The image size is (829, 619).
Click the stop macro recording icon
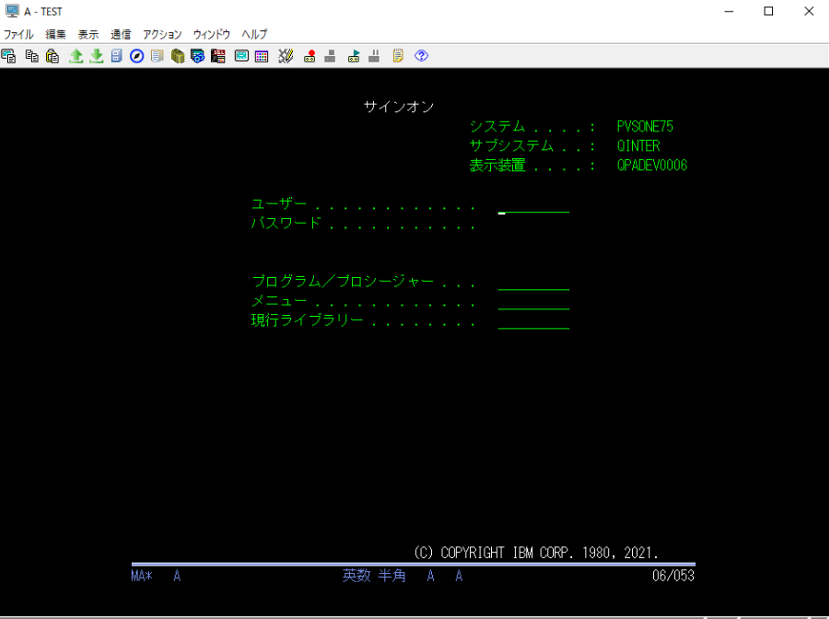(x=330, y=56)
